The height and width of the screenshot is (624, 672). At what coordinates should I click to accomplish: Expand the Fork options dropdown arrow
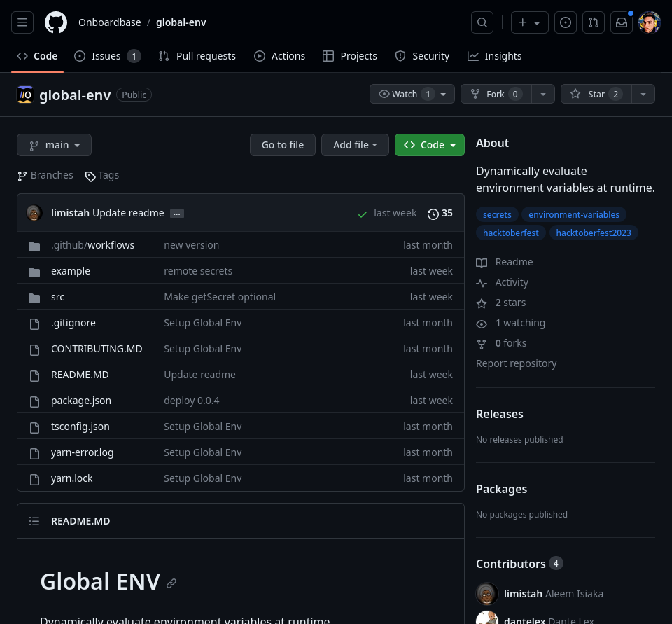pyautogui.click(x=543, y=94)
